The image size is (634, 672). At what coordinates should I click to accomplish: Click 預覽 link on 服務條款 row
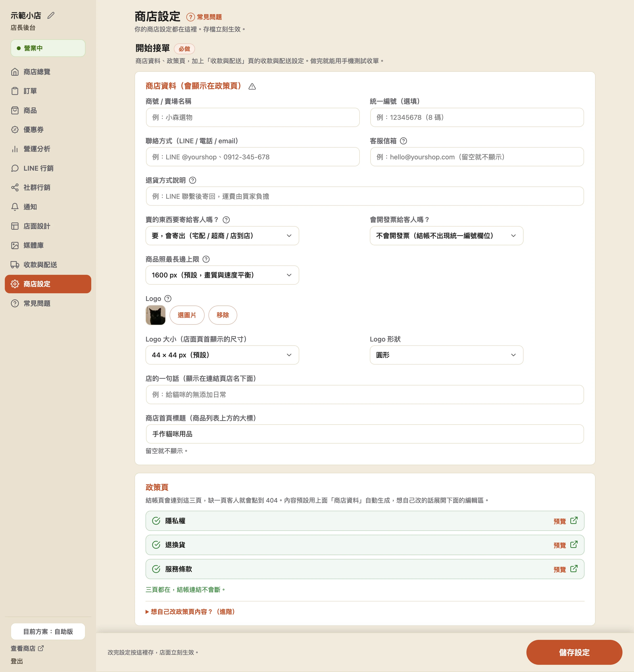pyautogui.click(x=560, y=570)
